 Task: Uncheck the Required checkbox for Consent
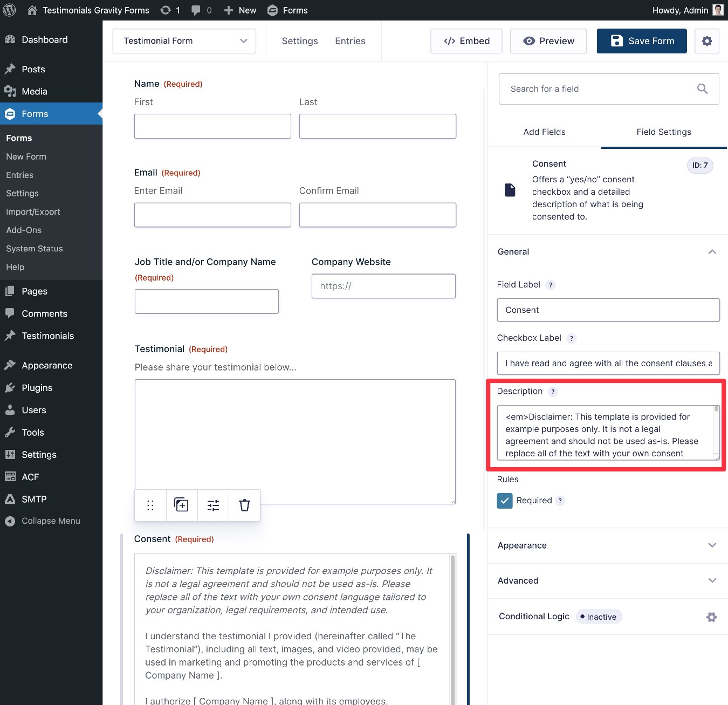coord(505,501)
